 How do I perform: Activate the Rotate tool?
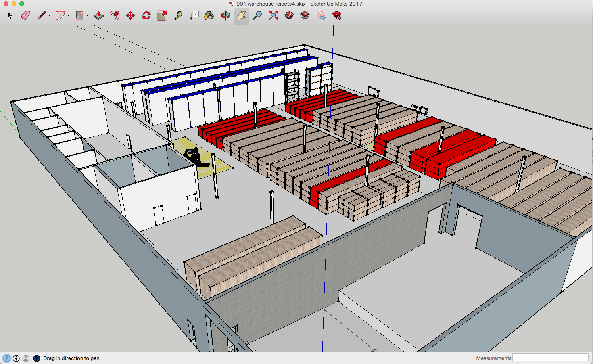[x=146, y=15]
